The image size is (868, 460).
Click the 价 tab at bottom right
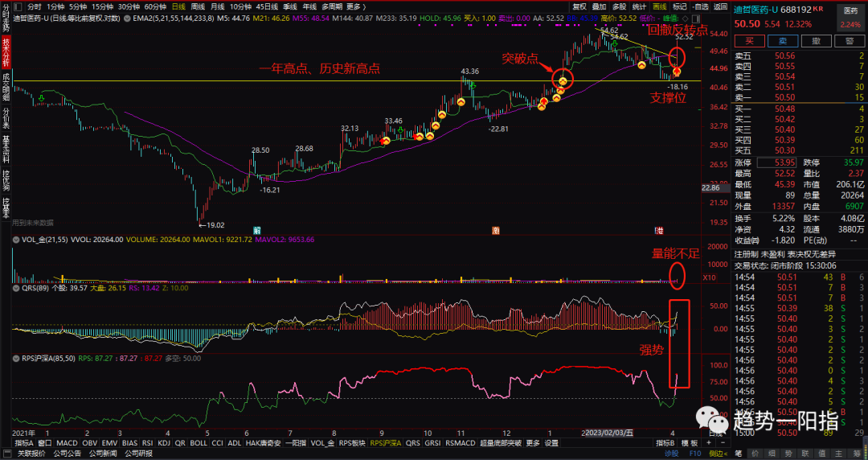[x=755, y=454]
